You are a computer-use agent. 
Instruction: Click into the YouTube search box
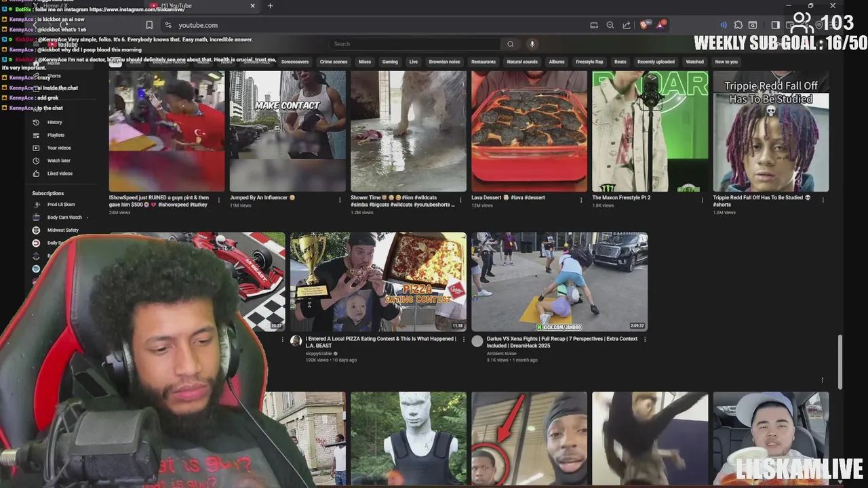coord(416,44)
